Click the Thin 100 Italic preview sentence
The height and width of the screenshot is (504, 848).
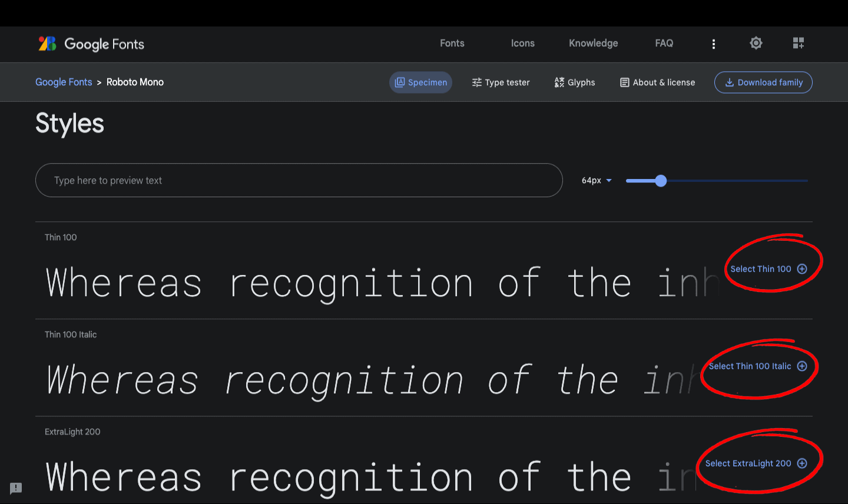374,380
